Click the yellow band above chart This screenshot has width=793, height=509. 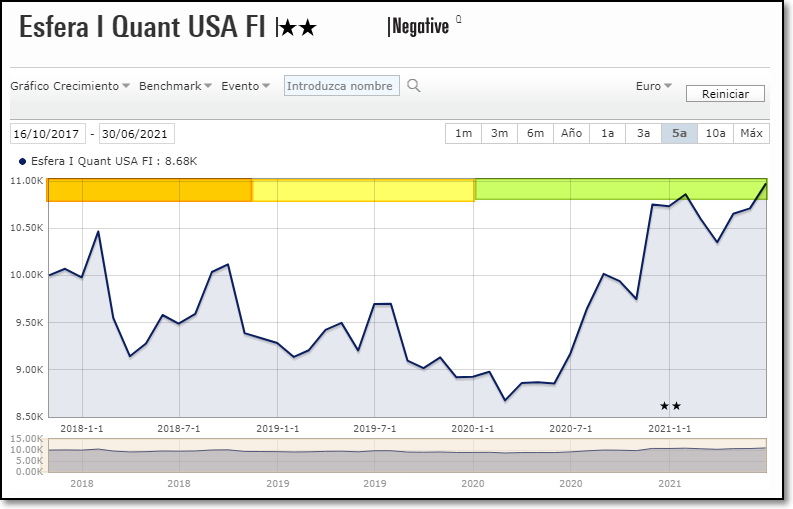pos(363,190)
